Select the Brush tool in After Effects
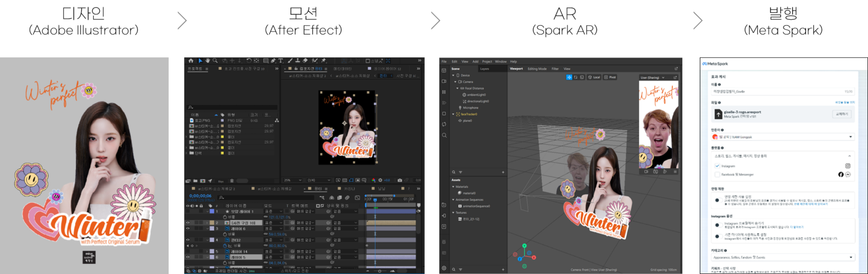868x274 pixels. 290,61
